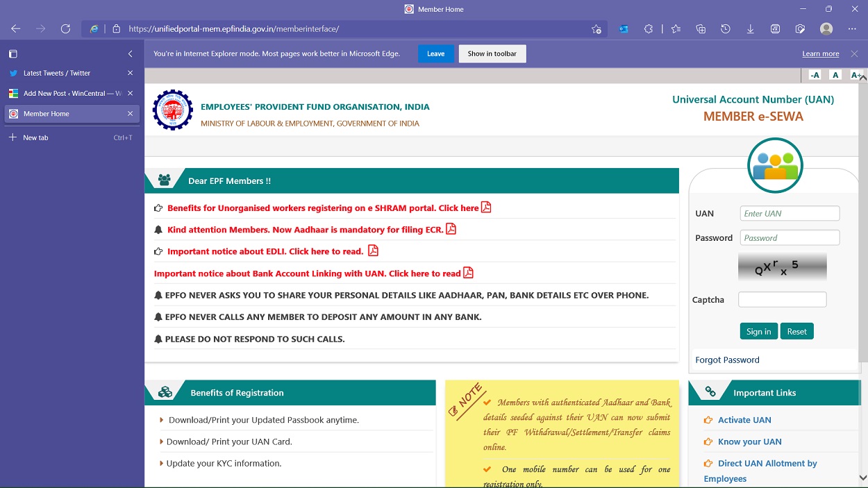Click the tab actions menu icon
The image size is (868, 488).
[12, 53]
